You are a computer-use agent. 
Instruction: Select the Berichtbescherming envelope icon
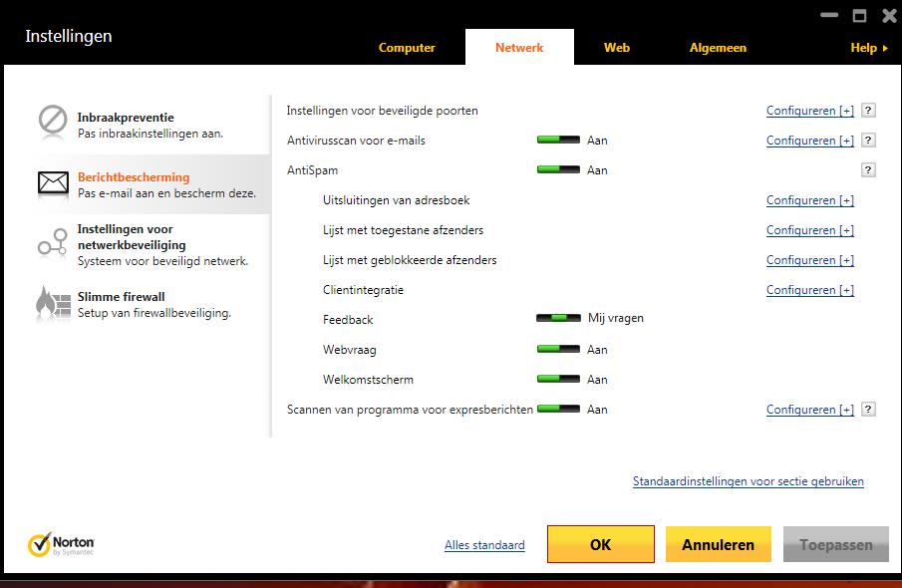pos(52,183)
